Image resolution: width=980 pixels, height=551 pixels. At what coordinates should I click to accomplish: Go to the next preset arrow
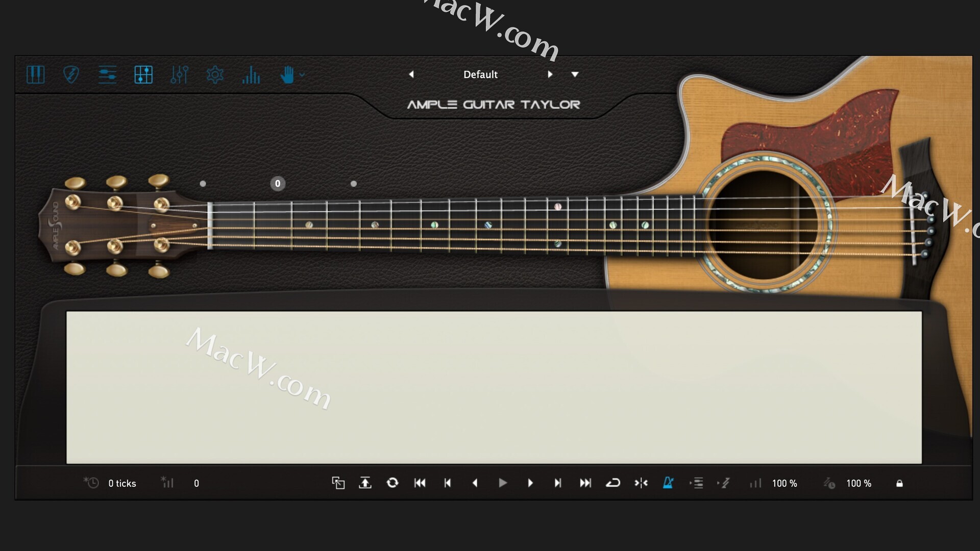(x=550, y=74)
